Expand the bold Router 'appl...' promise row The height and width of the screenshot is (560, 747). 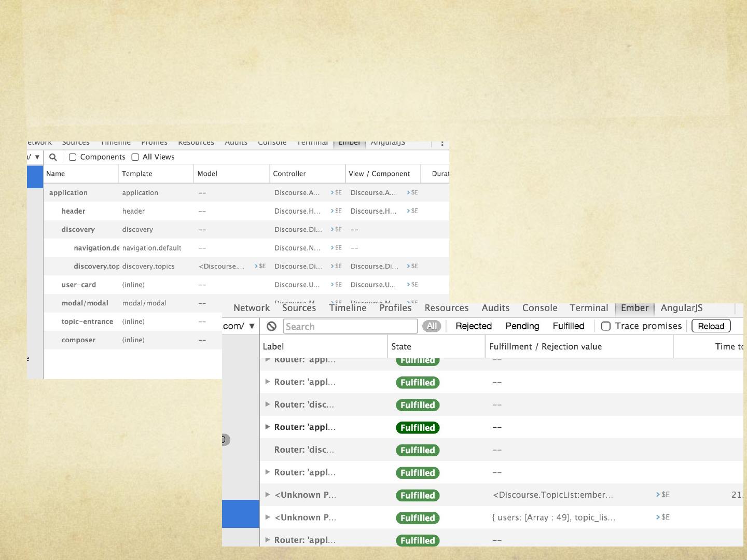point(268,427)
